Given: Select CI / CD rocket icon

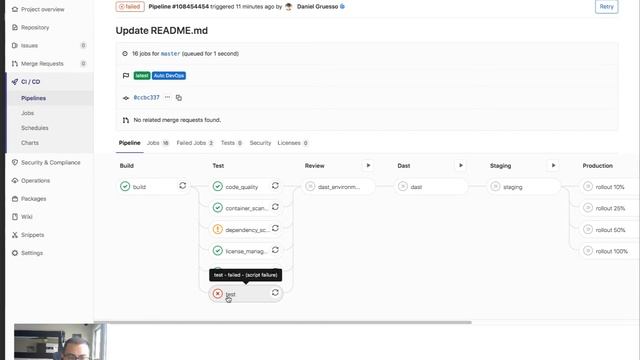Looking at the screenshot, I should [x=15, y=82].
